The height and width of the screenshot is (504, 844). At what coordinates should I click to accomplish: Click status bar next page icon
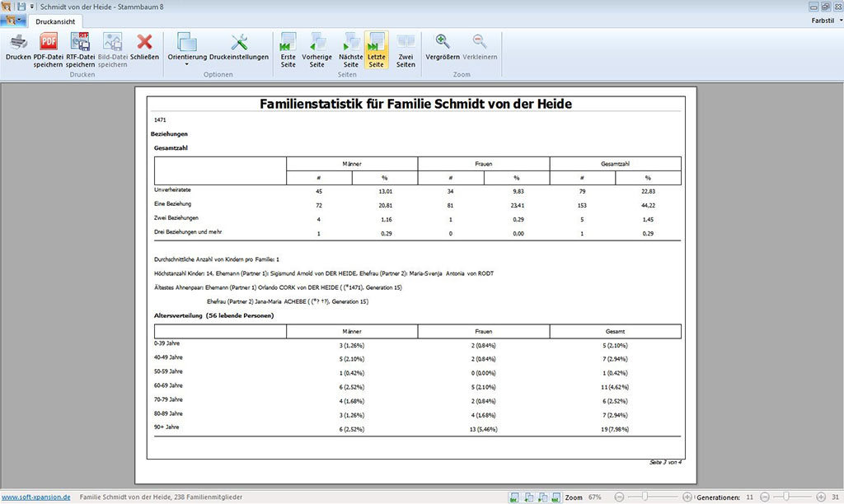click(x=542, y=497)
